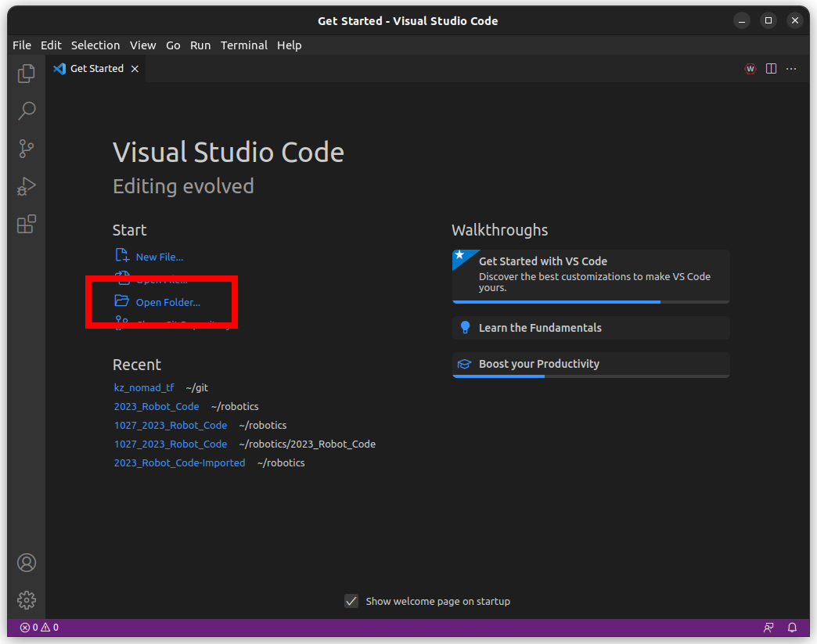Click the Split Editor icon

point(771,69)
